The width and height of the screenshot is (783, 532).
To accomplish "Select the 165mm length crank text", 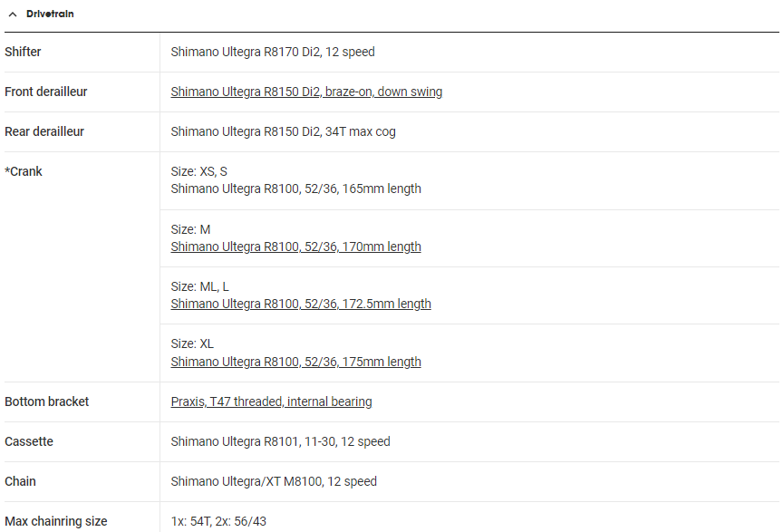I will click(295, 189).
